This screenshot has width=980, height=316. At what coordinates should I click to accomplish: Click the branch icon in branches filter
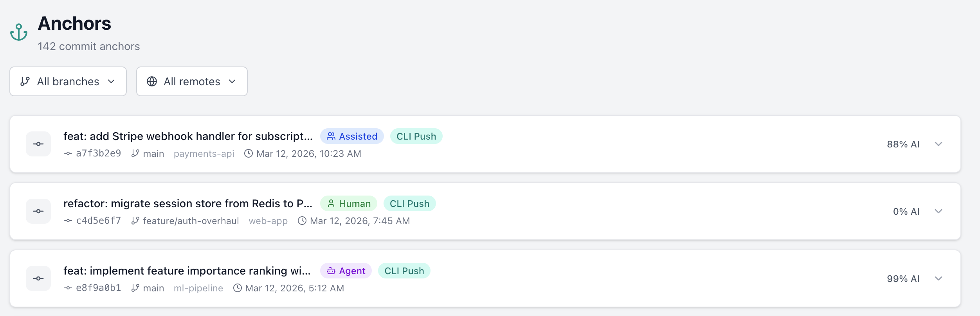pos(25,81)
